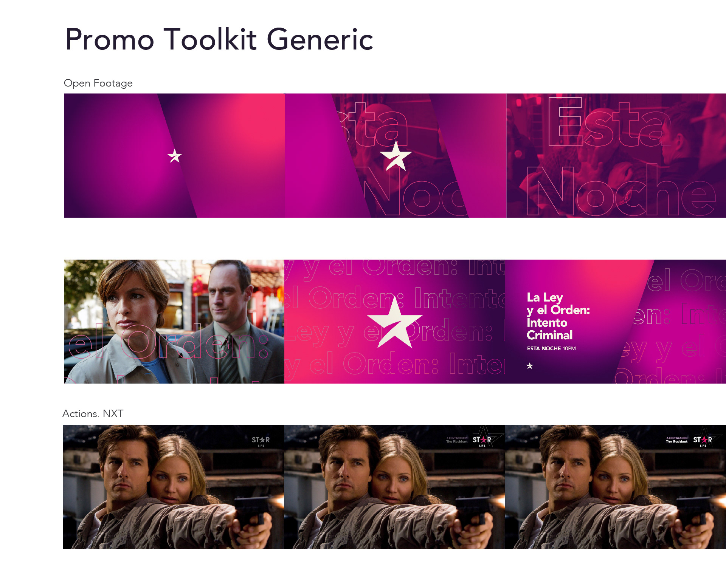
Task: Click the STAR LIFE logo in first action frame
Action: tap(261, 441)
